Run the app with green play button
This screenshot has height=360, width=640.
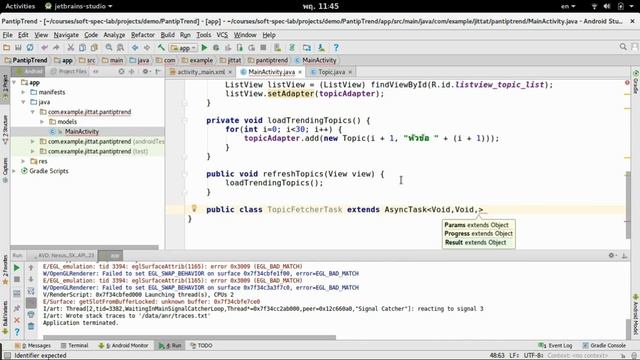[x=204, y=48]
